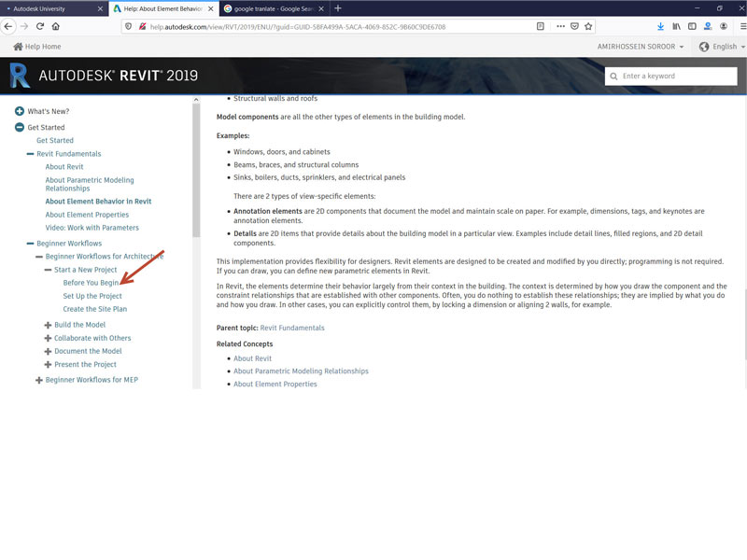Viewport: 747px width, 560px height.
Task: Go back using the browser back arrow
Action: tap(8, 27)
